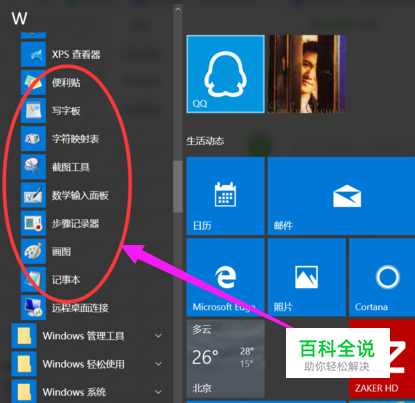Select the 便利贴 label
The image size is (415, 403).
[66, 82]
